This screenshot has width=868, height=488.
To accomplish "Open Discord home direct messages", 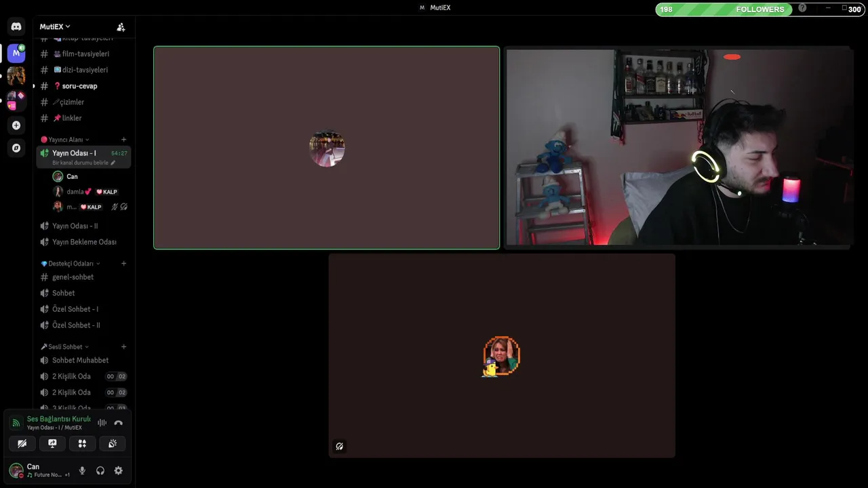I will click(16, 26).
